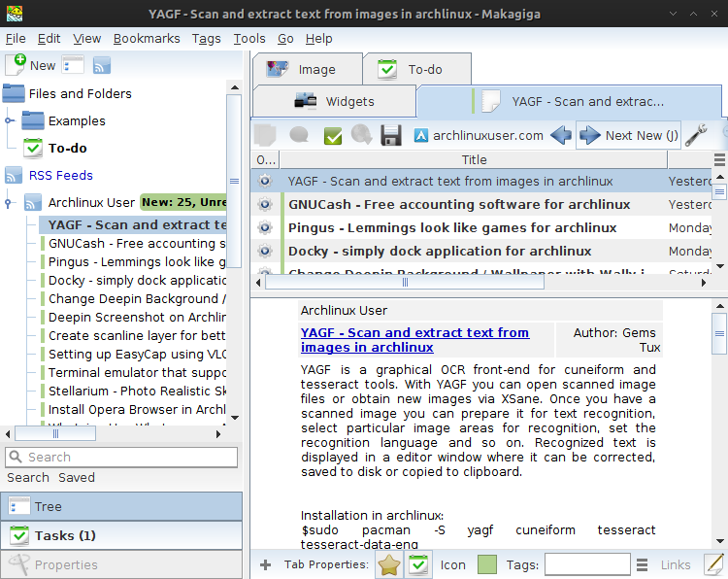Select Examples folder in tree

tap(77, 120)
